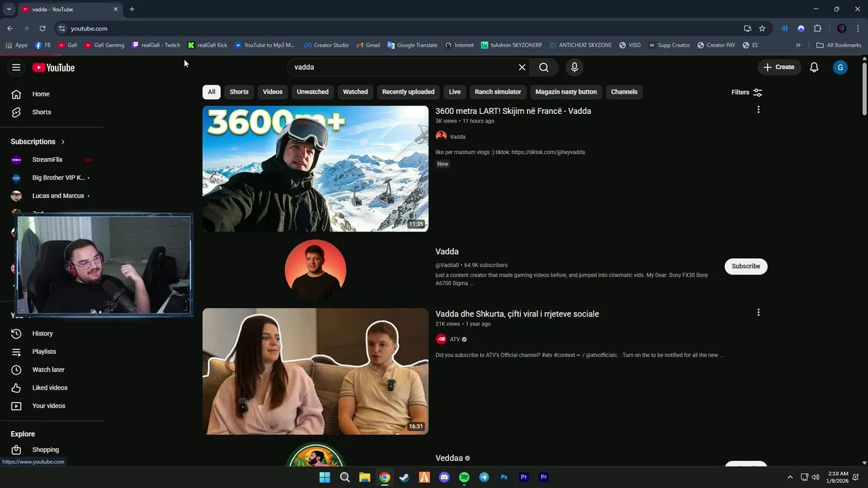Open the Vadda channel avatar
Image resolution: width=868 pixels, height=488 pixels.
315,270
